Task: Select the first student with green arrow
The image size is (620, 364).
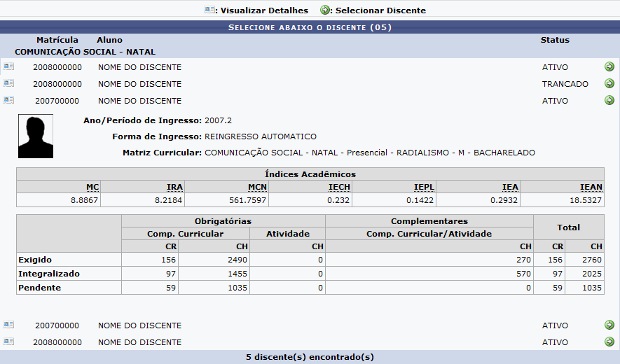Action: (609, 66)
